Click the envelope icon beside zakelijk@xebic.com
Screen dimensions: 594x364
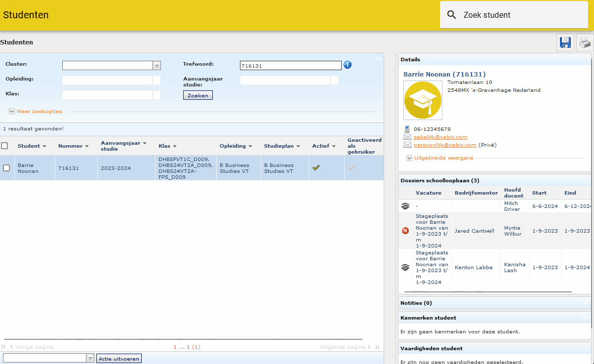[407, 137]
